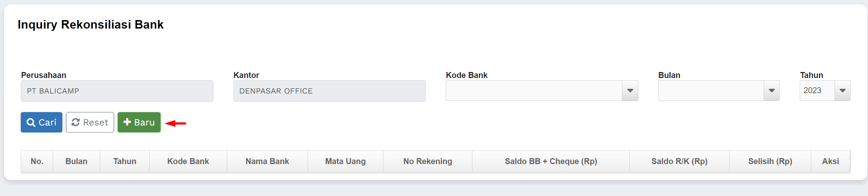Image resolution: width=868 pixels, height=196 pixels.
Task: Click the Saldo R/K (Rp) column header
Action: click(x=679, y=161)
